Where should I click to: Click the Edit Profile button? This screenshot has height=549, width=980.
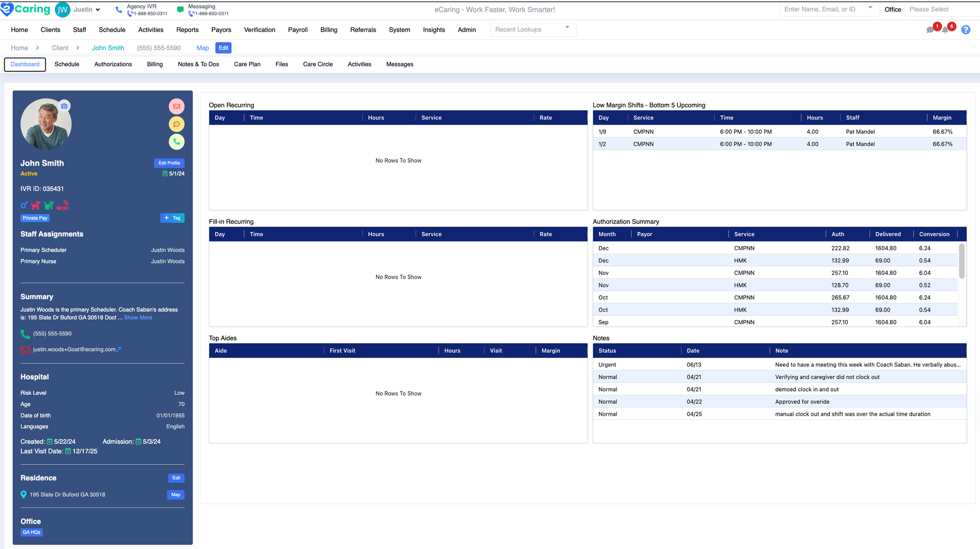(x=169, y=163)
